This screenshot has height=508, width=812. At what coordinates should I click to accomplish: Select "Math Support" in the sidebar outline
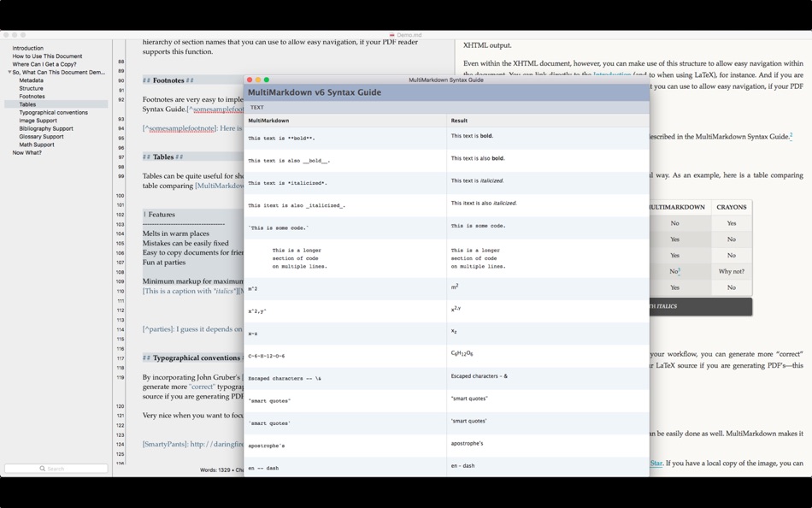(38, 144)
